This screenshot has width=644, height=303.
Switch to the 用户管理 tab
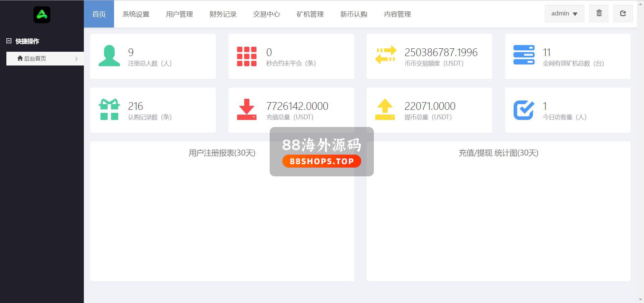point(179,14)
